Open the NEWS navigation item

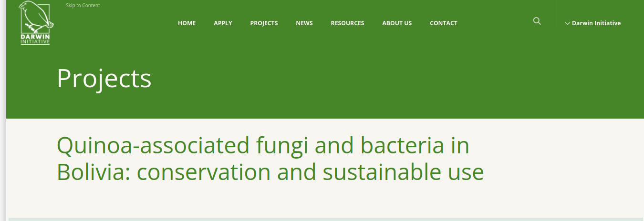pos(304,23)
